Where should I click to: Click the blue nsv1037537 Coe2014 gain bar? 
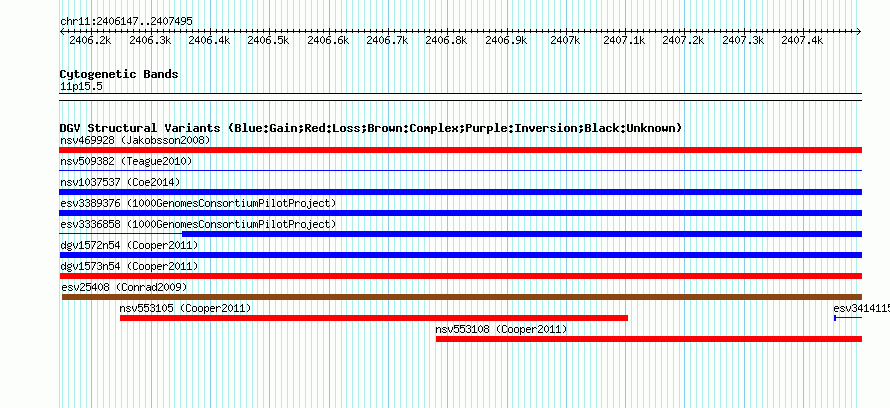(460, 192)
